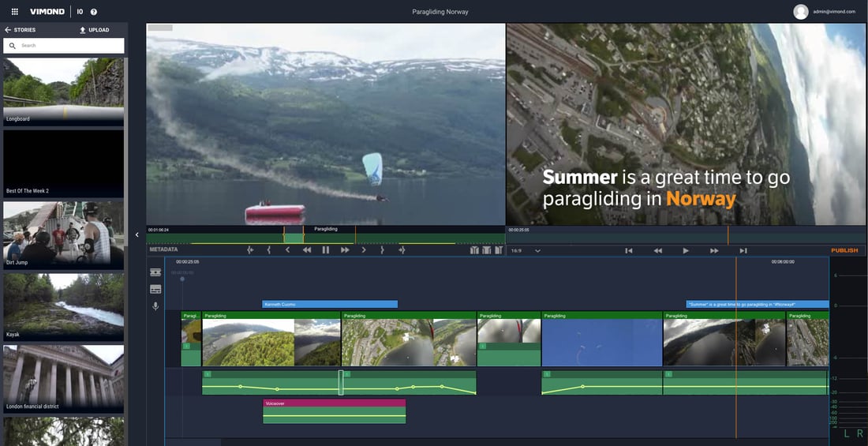The width and height of the screenshot is (868, 446).
Task: Skip to end in program player
Action: (x=743, y=251)
